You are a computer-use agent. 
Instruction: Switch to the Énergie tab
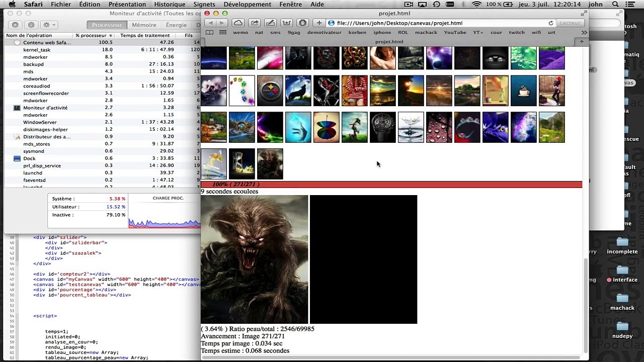tap(176, 25)
